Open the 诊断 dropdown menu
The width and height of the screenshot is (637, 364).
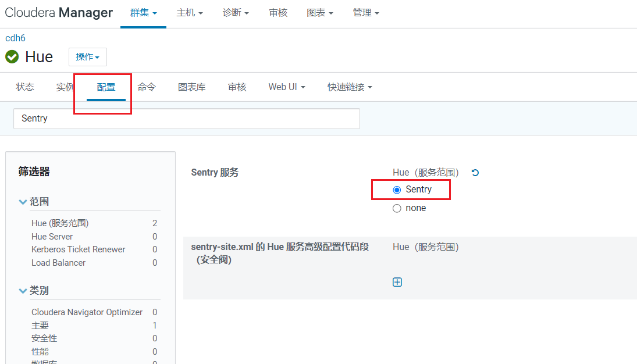[x=236, y=13]
